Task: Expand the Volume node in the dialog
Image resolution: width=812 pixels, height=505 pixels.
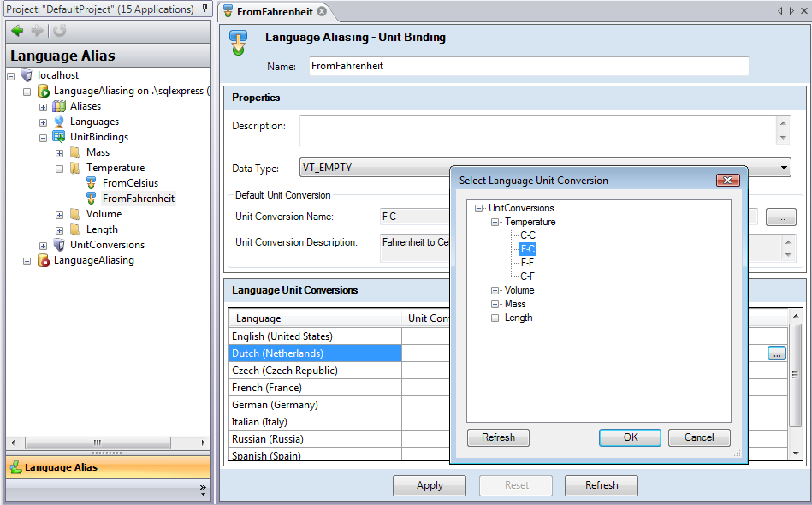Action: pos(495,290)
